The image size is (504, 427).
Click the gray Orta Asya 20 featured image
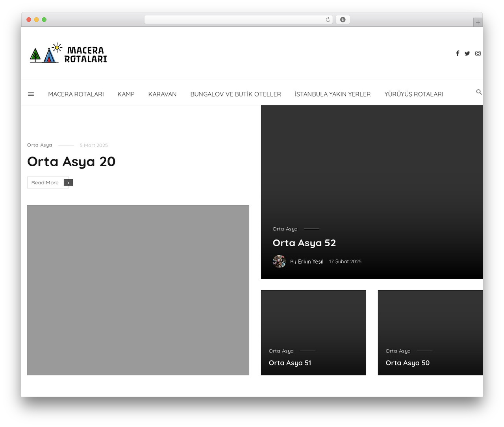138,290
